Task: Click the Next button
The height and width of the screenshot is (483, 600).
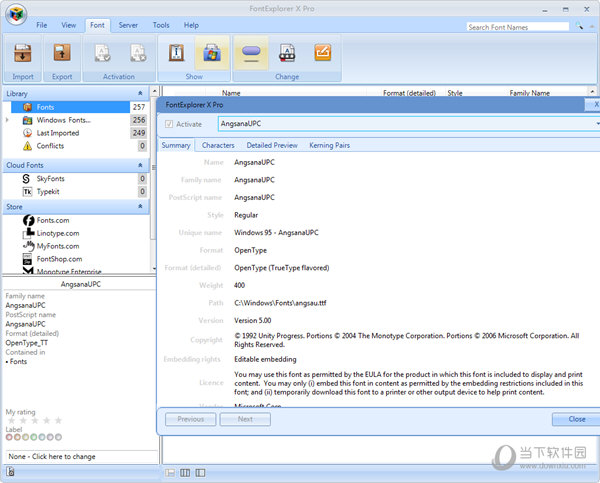Action: [245, 419]
